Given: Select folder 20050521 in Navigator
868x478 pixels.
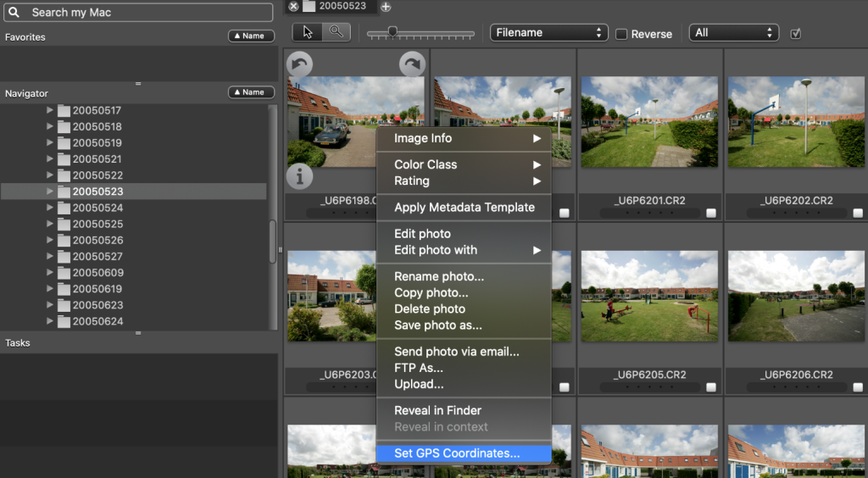Looking at the screenshot, I should click(x=97, y=158).
